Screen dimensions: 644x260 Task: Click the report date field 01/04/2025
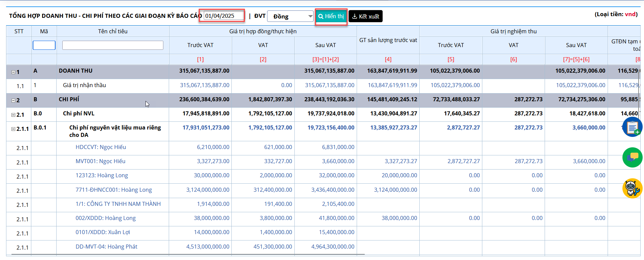point(224,16)
